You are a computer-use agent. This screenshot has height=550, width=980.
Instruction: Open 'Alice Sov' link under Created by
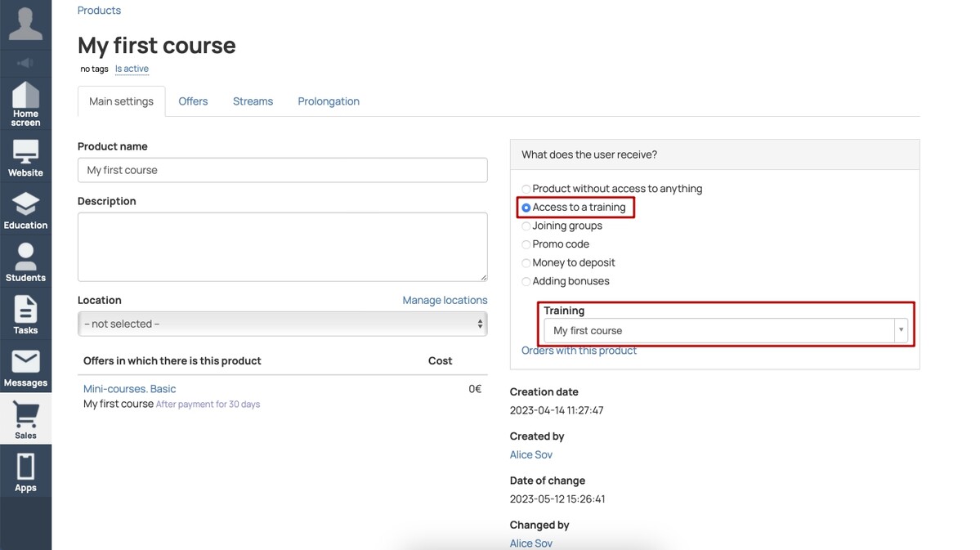[531, 455]
